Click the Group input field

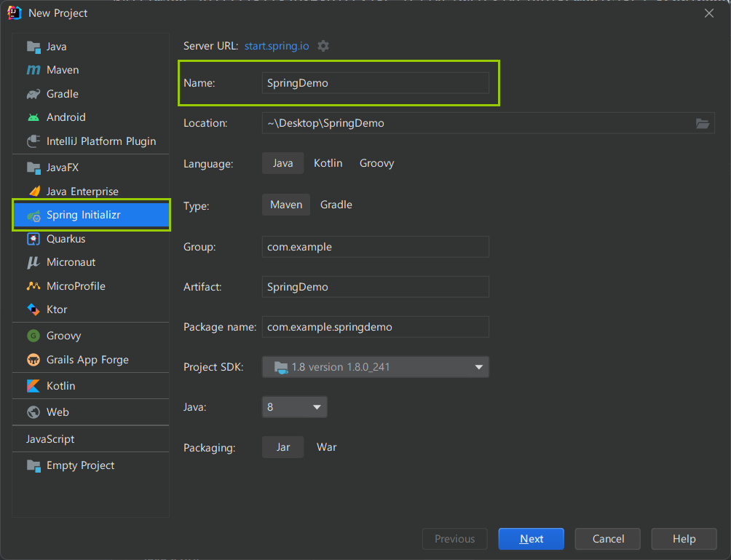(x=375, y=247)
